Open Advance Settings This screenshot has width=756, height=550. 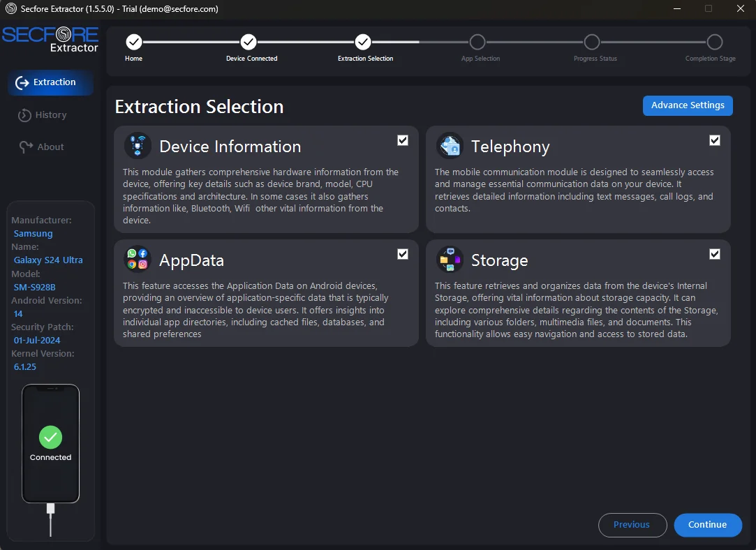[x=688, y=105]
